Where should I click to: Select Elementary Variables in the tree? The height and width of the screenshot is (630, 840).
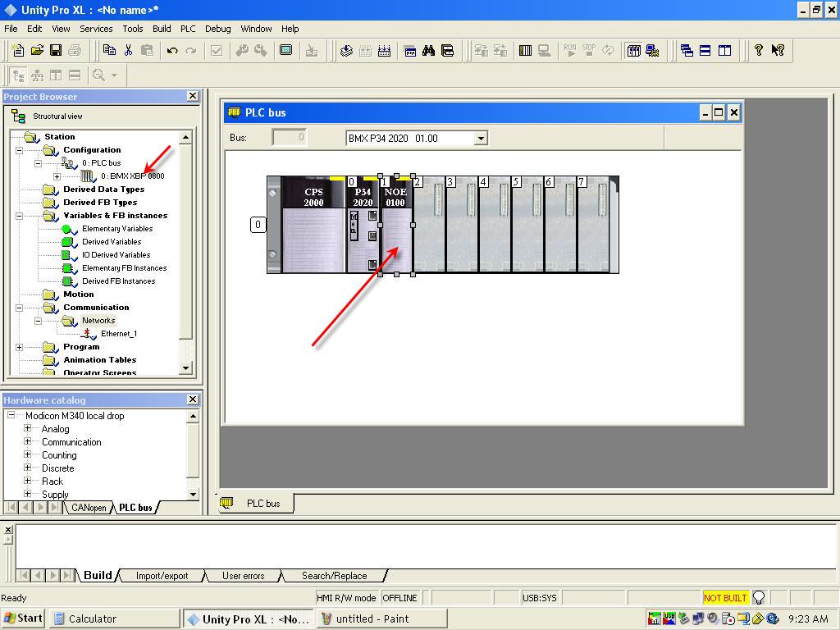117,229
